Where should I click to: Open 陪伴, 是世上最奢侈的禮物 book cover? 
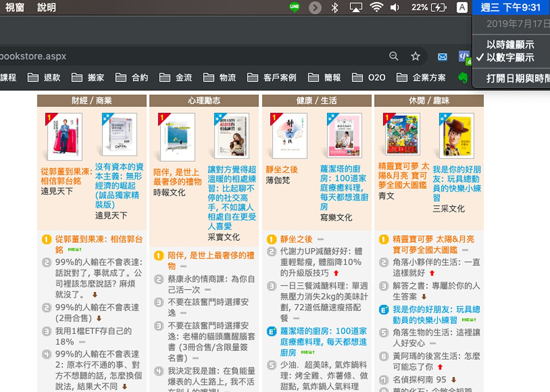(177, 137)
